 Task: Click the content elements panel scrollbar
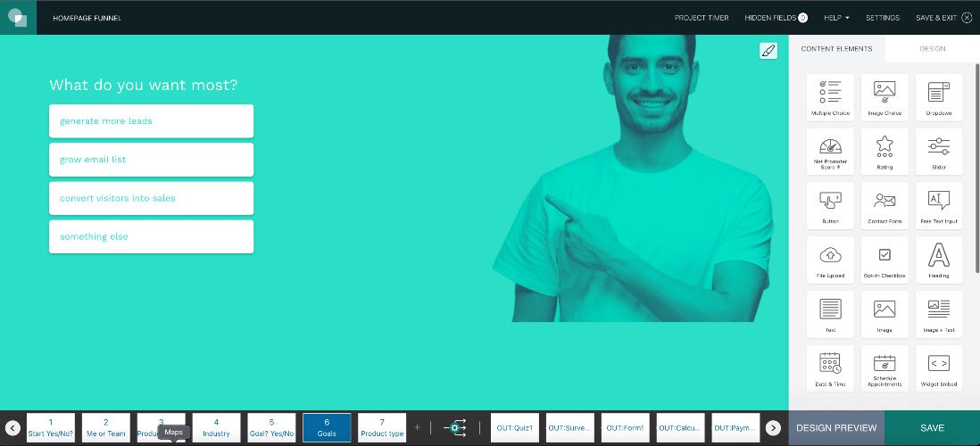(x=977, y=168)
